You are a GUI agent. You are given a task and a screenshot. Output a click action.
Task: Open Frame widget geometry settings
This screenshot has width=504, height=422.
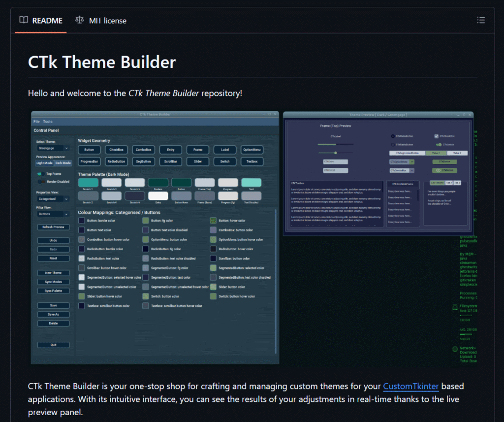[x=198, y=150]
